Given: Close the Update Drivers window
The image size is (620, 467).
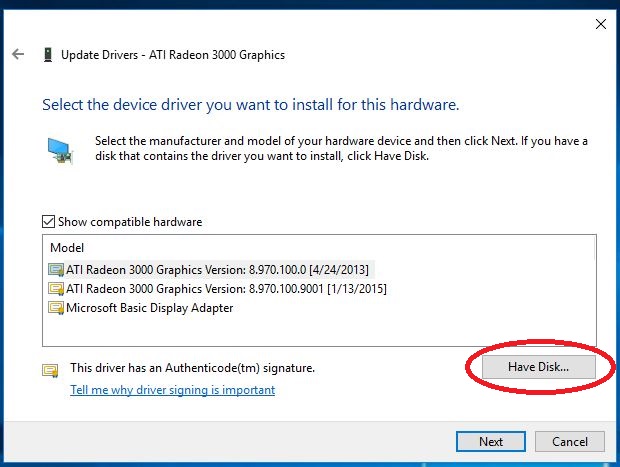Looking at the screenshot, I should click(x=600, y=22).
